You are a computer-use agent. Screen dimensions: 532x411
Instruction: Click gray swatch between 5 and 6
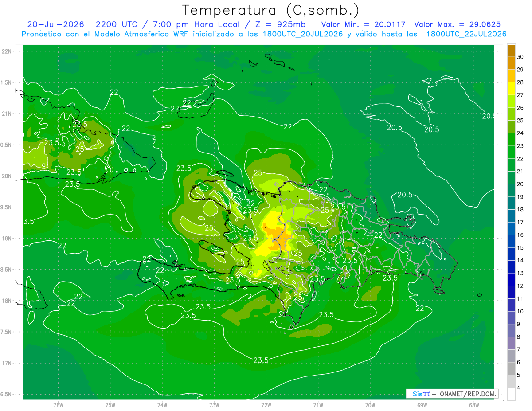click(511, 368)
